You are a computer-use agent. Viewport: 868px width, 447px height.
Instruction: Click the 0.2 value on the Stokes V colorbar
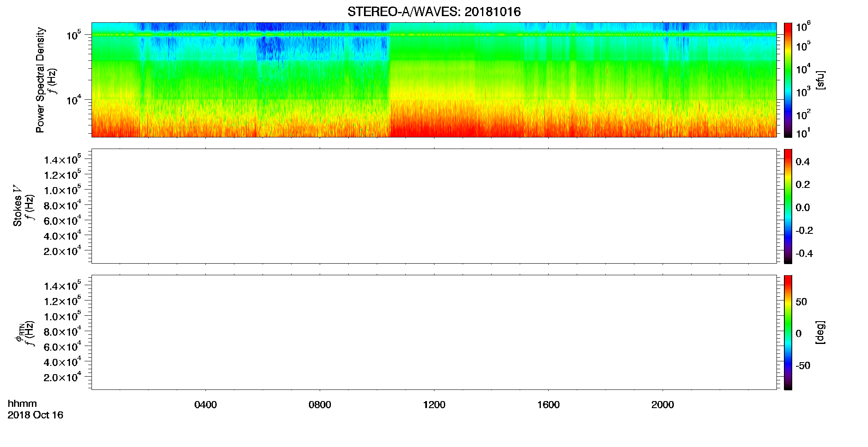pos(803,185)
